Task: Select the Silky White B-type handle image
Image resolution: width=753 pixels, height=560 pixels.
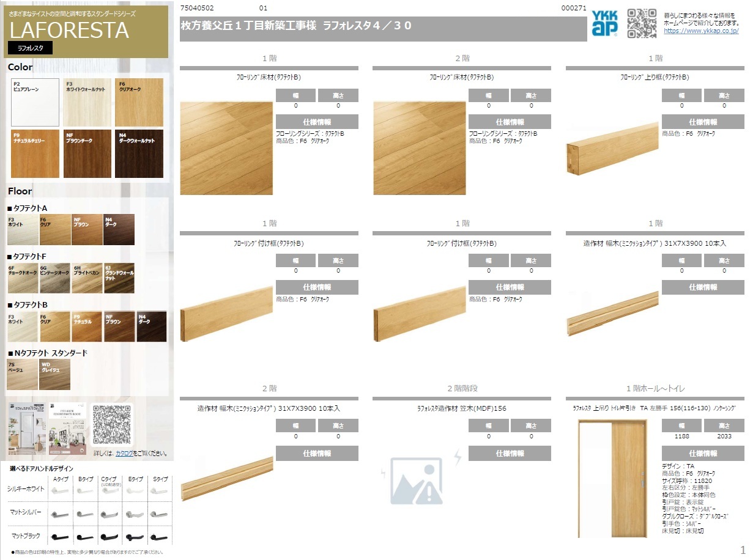Action: click(85, 491)
